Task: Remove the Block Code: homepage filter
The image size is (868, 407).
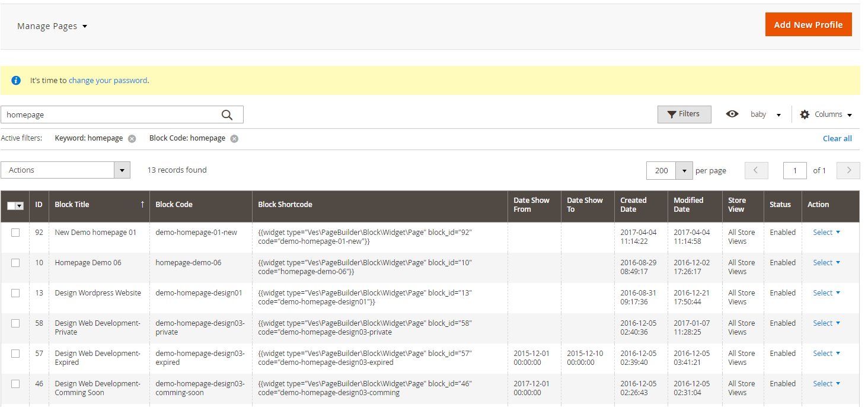Action: point(234,139)
